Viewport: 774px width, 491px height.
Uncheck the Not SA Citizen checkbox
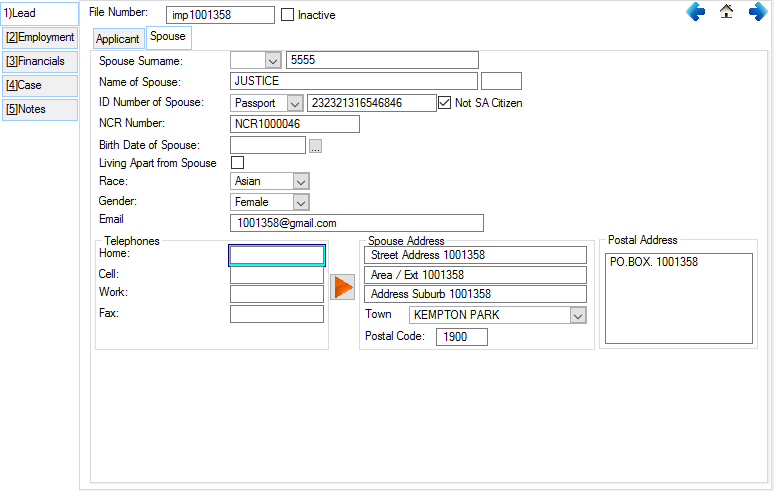(x=445, y=103)
